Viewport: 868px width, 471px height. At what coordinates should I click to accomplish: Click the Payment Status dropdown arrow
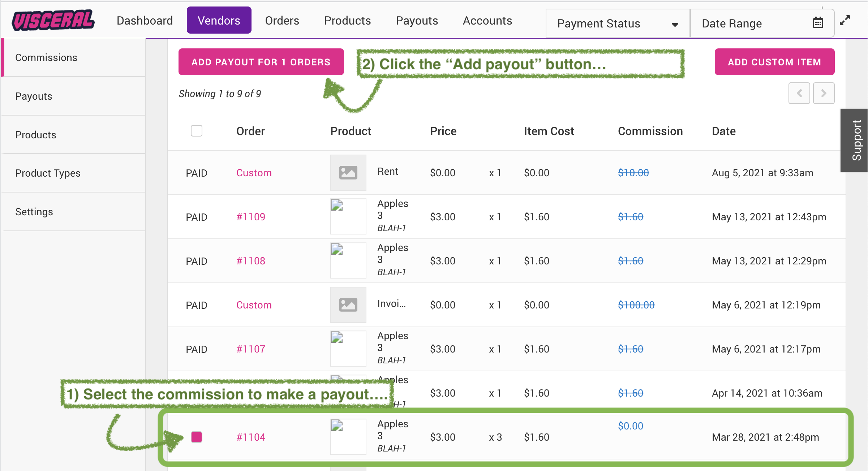point(675,25)
